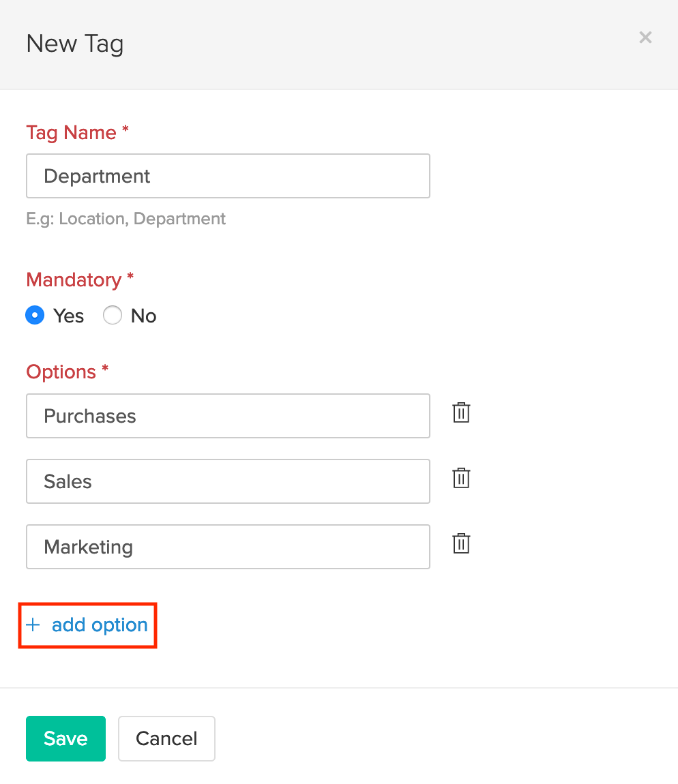Focus the Tag Name field containing Department
Screen dimensions: 678x784
point(228,176)
